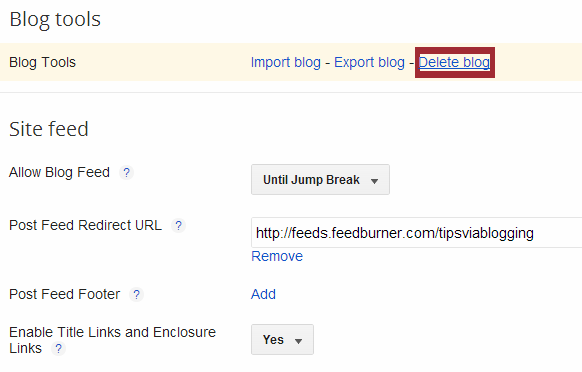Open the Until Jump Break dropdown
This screenshot has height=372, width=582.
coord(320,180)
